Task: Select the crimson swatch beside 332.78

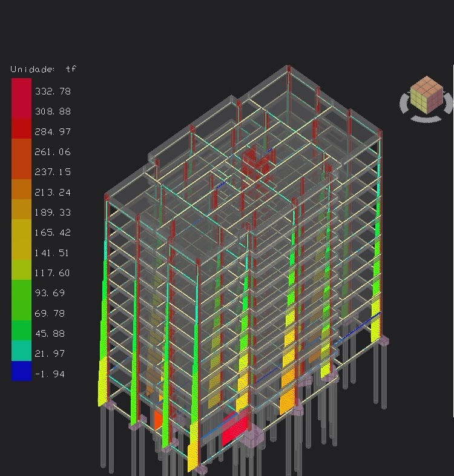Action: (x=21, y=88)
